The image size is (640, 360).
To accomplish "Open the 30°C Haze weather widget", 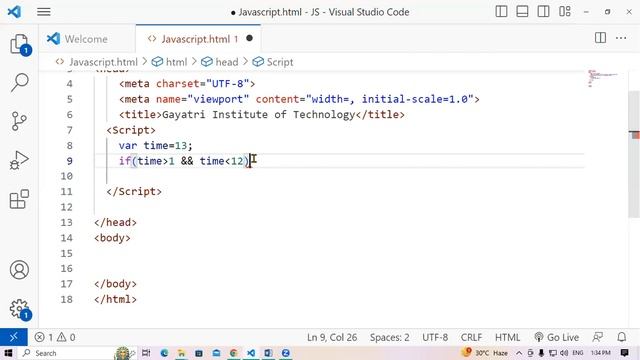I will pos(486,353).
